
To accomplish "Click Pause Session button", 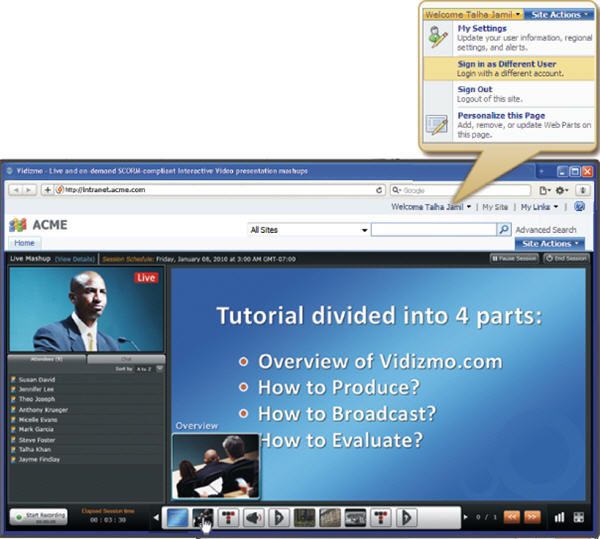I will [514, 259].
